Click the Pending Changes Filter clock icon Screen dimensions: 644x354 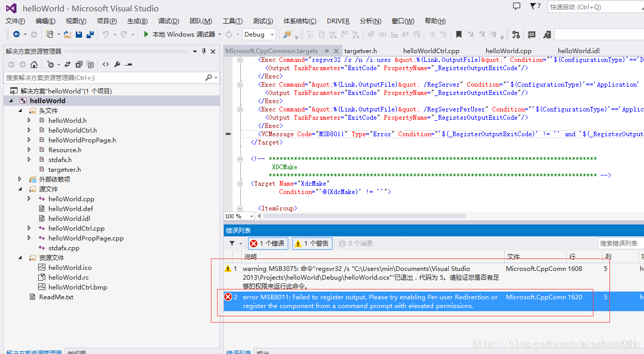coord(51,65)
